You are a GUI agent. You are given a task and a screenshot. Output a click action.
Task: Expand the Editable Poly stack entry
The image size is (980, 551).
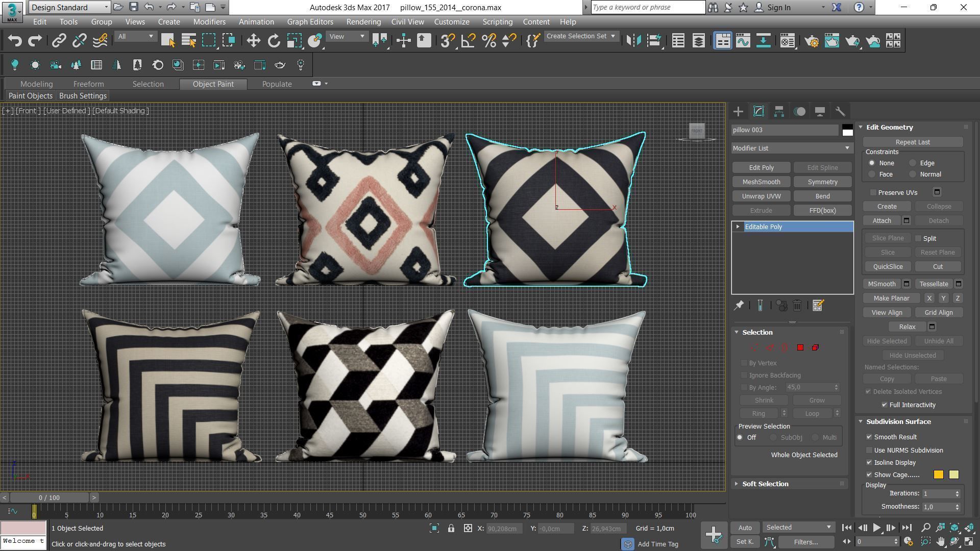click(738, 227)
